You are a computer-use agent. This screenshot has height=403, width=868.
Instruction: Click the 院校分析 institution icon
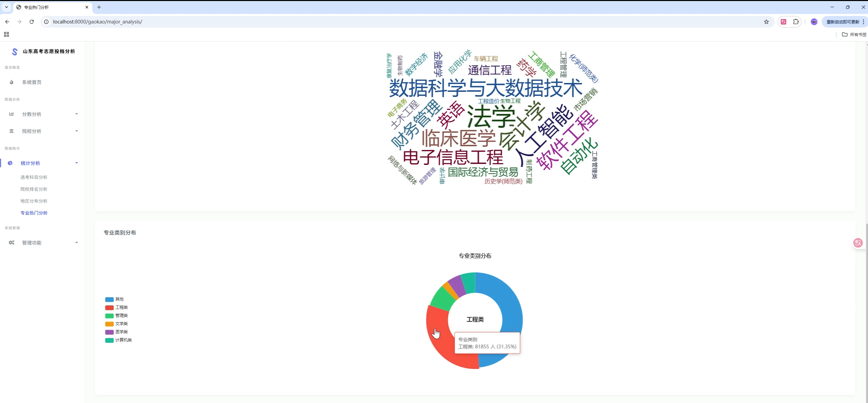tap(12, 131)
